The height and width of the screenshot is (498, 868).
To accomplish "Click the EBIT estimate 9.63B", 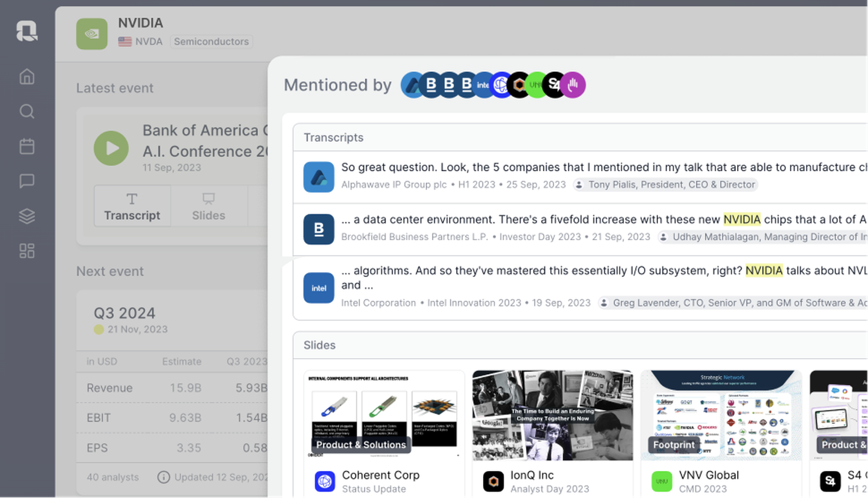I will (186, 418).
